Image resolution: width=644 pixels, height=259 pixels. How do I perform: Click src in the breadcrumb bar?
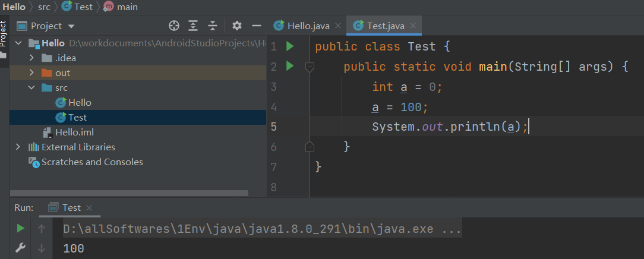coord(44,7)
